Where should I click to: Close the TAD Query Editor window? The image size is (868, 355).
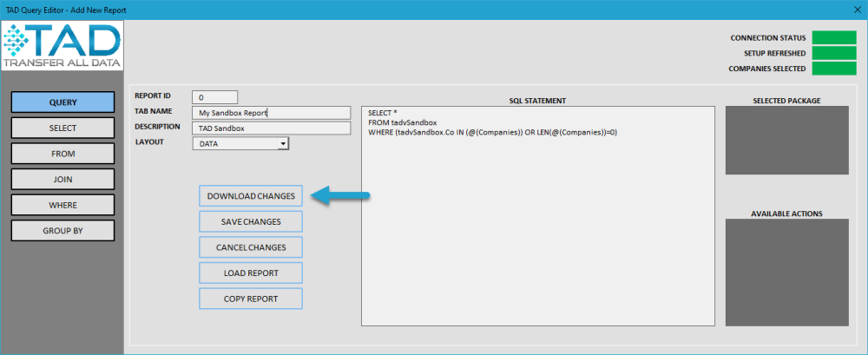coord(858,10)
